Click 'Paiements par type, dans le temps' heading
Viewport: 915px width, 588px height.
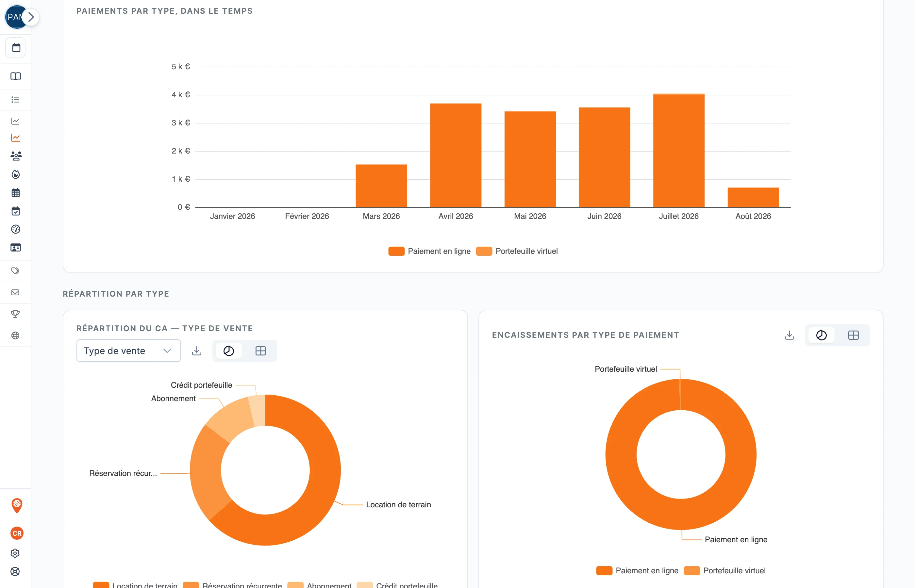point(165,11)
